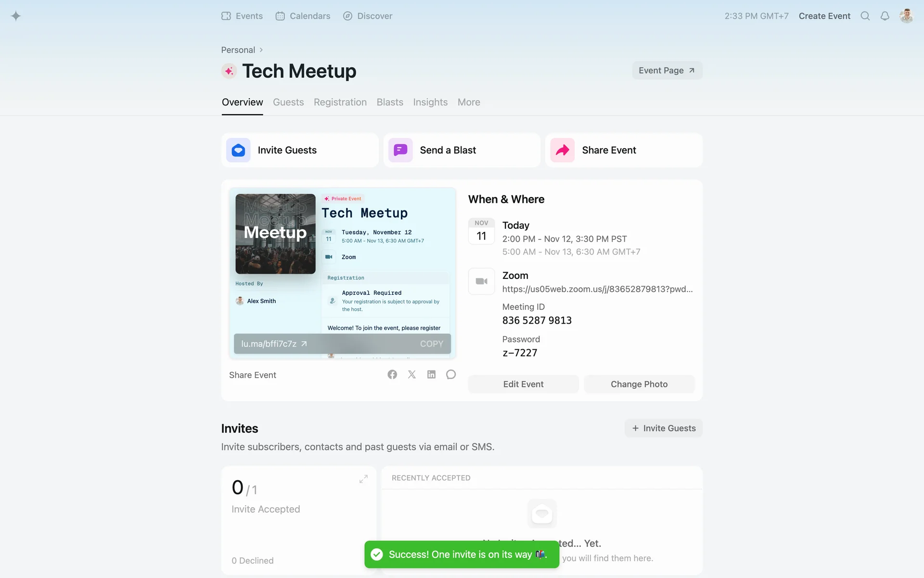Copy the lu.ma event link
Viewport: 924px width, 578px height.
[x=431, y=344]
